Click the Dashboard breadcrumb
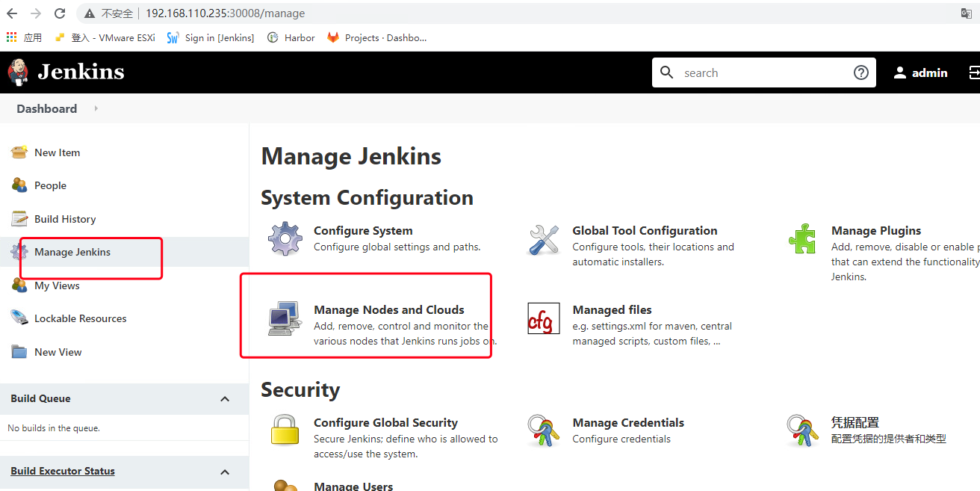This screenshot has height=491, width=980. click(x=47, y=108)
